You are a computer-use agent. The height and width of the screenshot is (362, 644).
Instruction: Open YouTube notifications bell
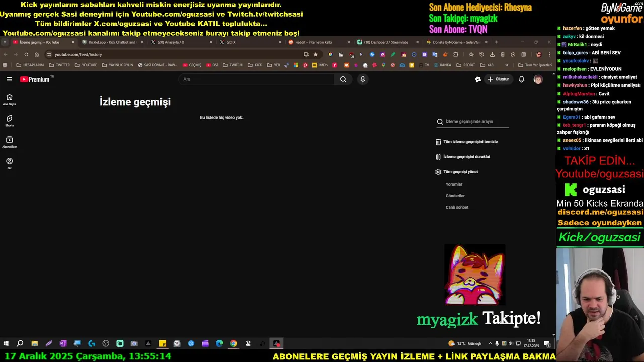pos(522,79)
